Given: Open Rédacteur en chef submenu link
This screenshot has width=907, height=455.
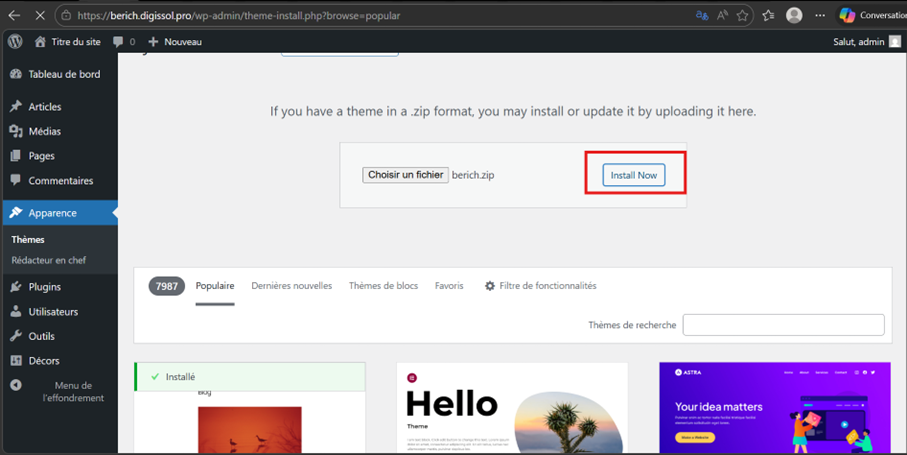Looking at the screenshot, I should tap(48, 260).
